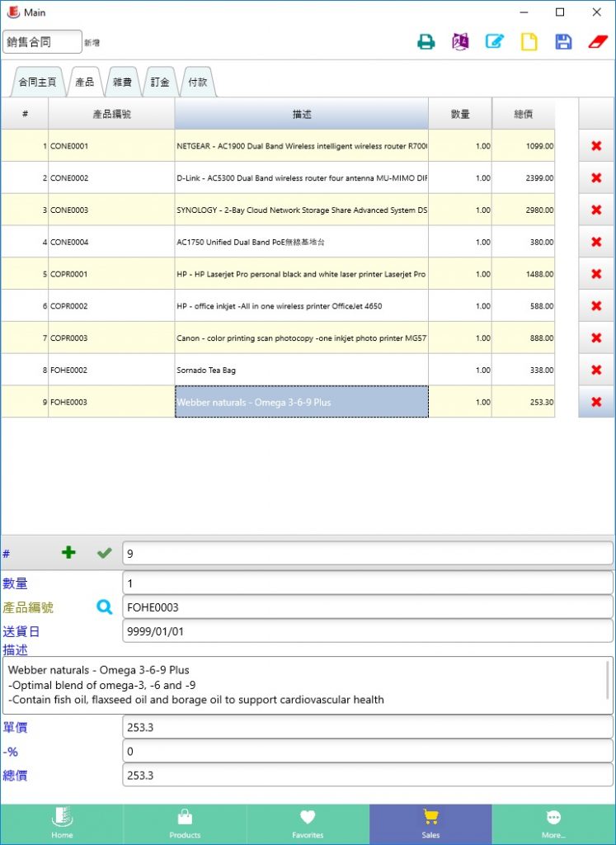Click the 送貨日 date field
This screenshot has width=616, height=845.
(368, 631)
